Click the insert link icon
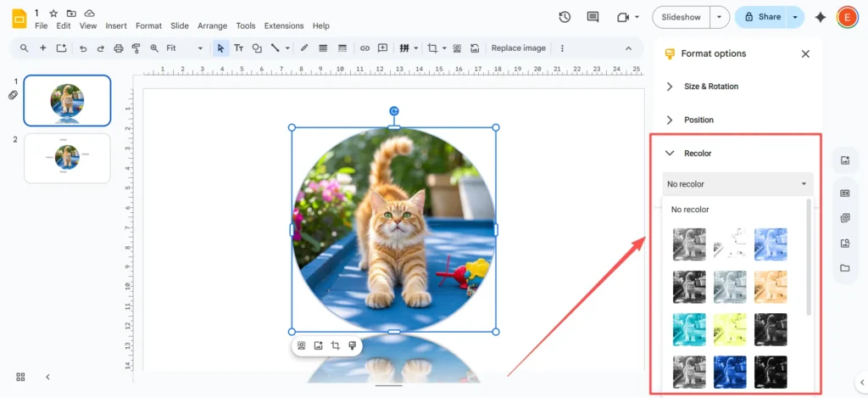Viewport: 868px width, 398px height. tap(364, 48)
